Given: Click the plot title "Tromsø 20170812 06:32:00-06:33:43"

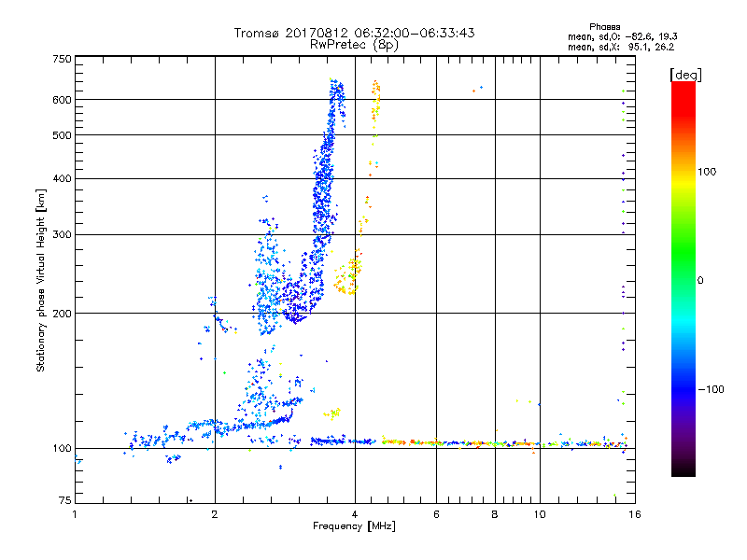Looking at the screenshot, I should coord(354,33).
